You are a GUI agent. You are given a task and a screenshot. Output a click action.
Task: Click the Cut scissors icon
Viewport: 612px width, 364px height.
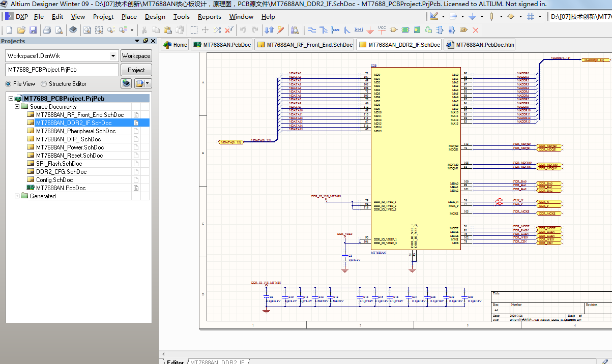click(144, 30)
